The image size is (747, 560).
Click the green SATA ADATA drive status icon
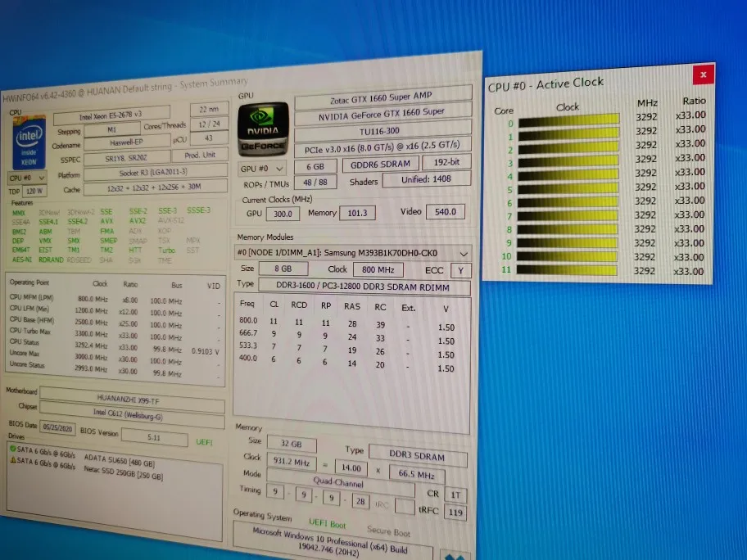[x=12, y=449]
